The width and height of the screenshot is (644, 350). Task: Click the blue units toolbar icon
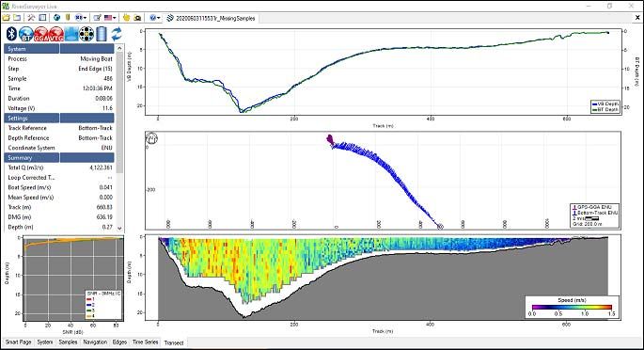tap(79, 18)
